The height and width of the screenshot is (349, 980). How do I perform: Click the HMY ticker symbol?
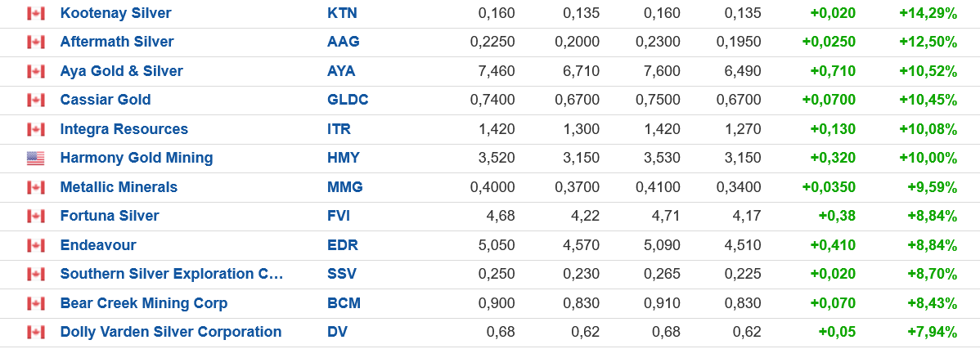(x=343, y=158)
